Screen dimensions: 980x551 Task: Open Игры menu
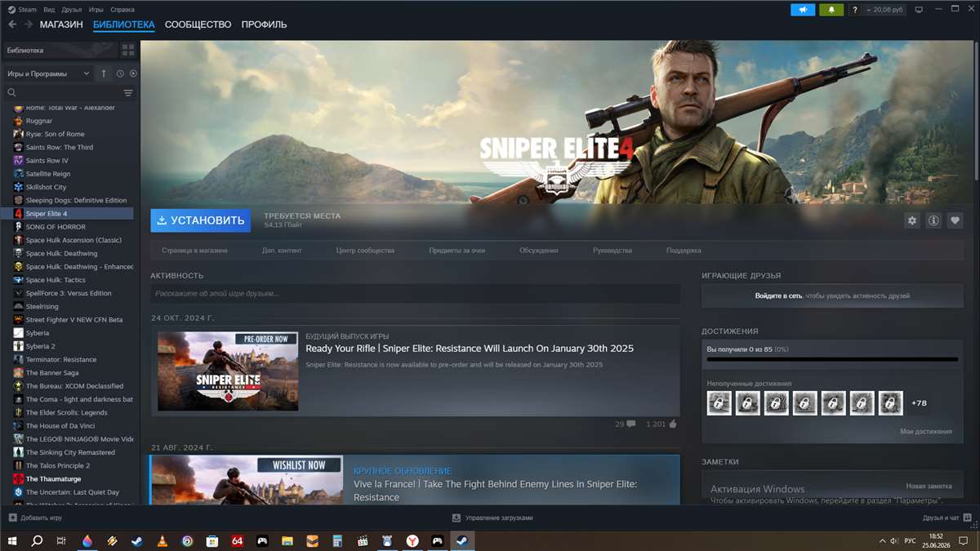coord(96,10)
